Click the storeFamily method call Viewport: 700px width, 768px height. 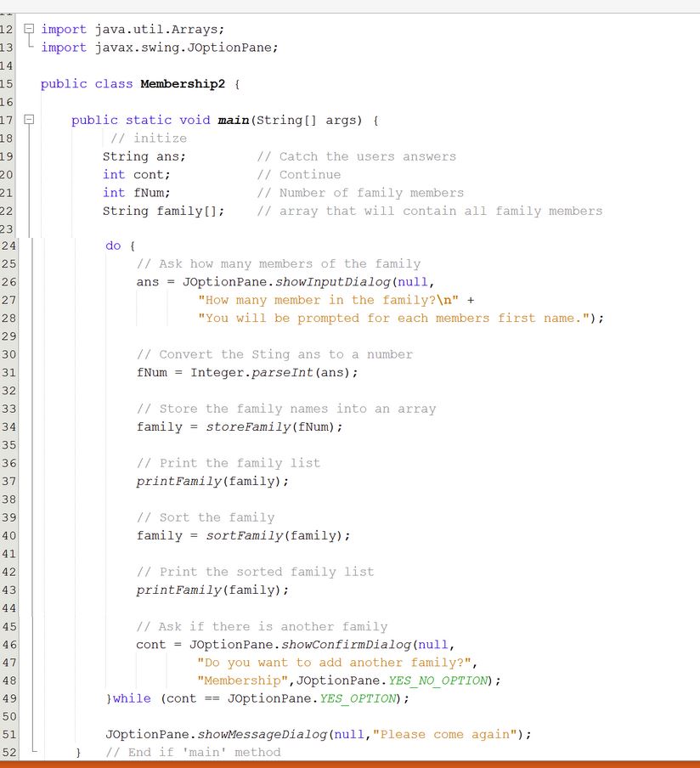248,427
